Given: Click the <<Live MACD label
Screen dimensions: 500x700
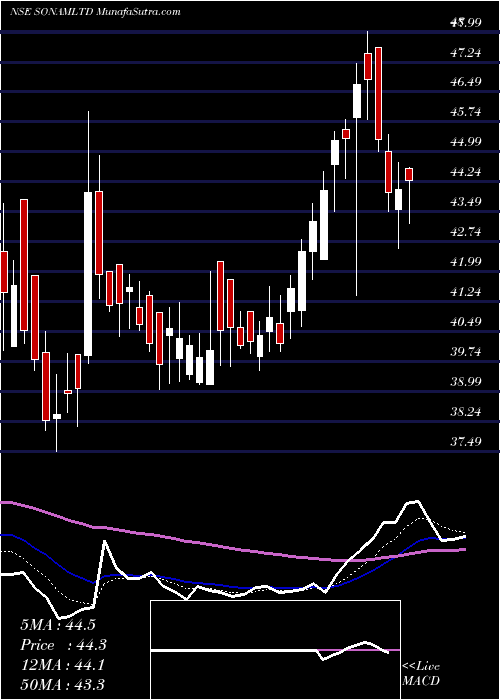Looking at the screenshot, I should click(x=421, y=674).
